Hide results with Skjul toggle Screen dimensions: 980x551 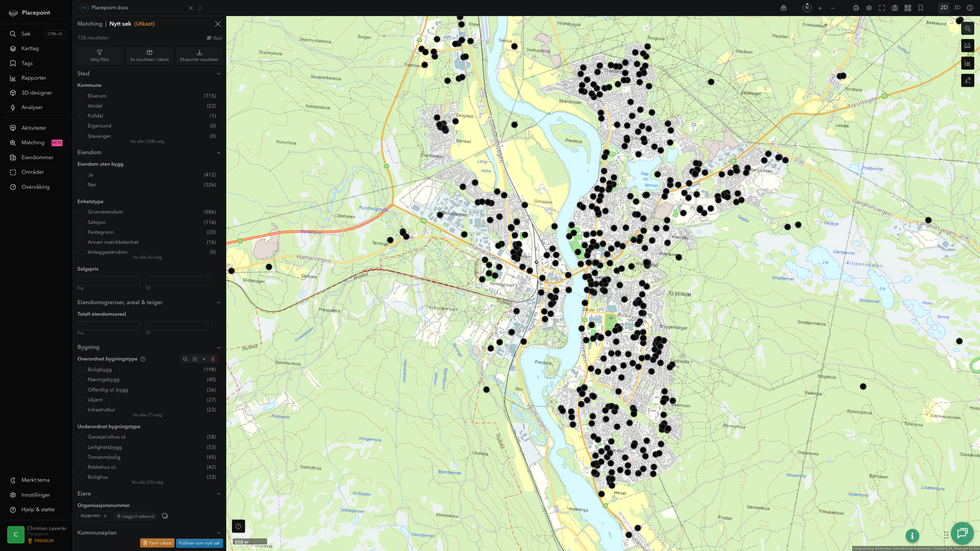pos(214,38)
